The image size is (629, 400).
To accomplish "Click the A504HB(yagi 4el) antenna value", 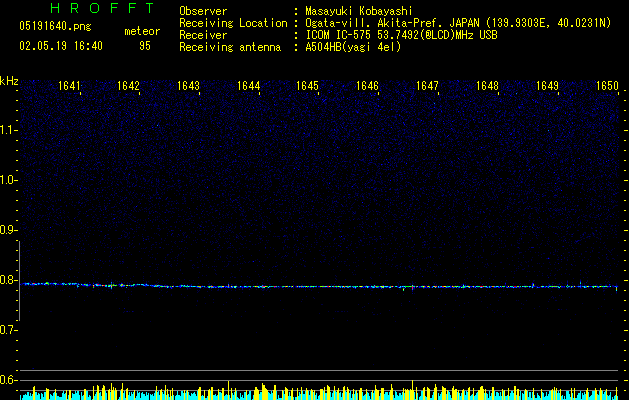I will (x=353, y=47).
